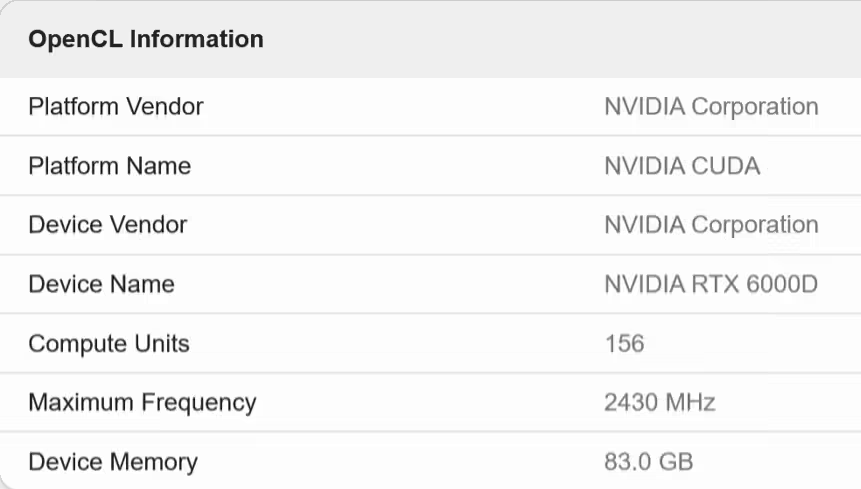The width and height of the screenshot is (861, 489).
Task: Click the 'MHz' unit text
Action: point(692,403)
